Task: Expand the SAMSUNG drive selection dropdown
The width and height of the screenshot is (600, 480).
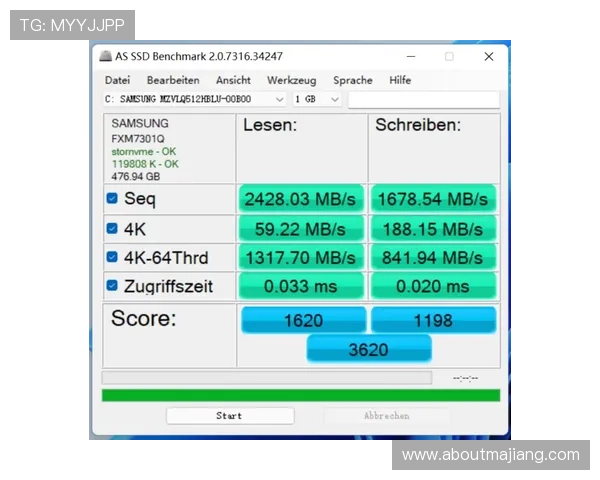Action: click(194, 99)
